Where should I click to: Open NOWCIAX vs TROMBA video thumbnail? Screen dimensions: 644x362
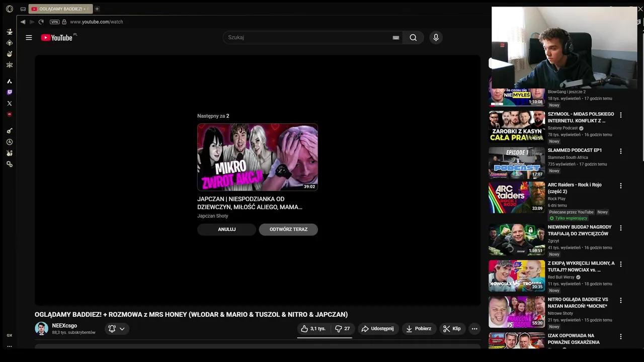pyautogui.click(x=517, y=276)
